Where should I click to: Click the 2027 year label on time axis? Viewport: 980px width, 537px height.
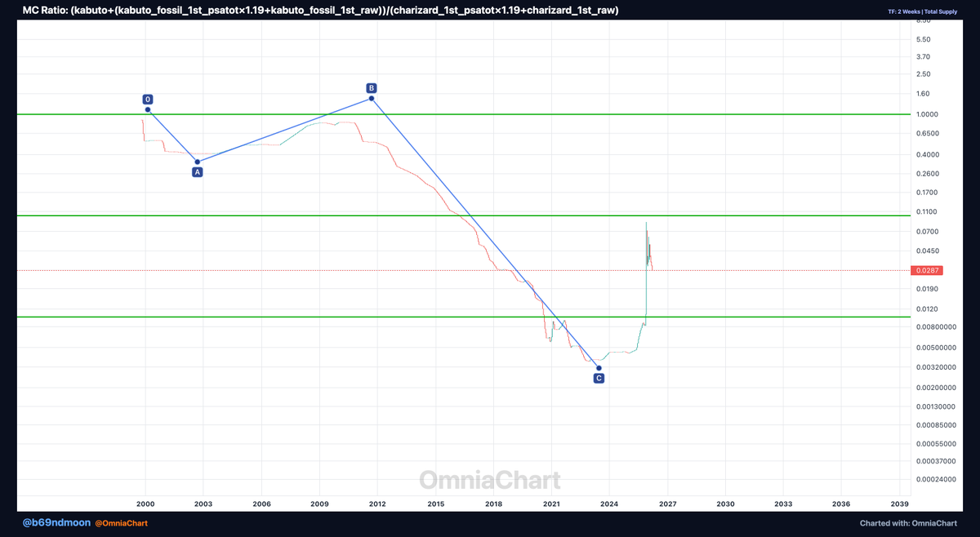pos(667,505)
